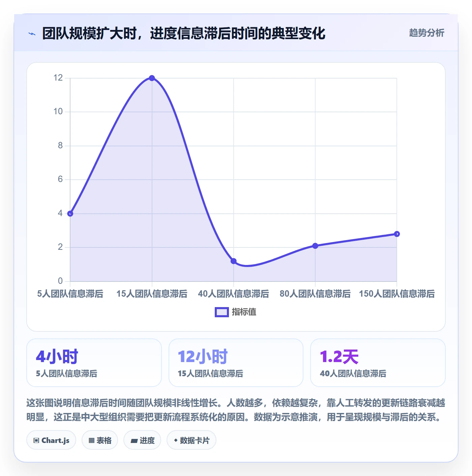Open the 4小时 stat card
Viewport: 472px width, 476px height.
click(94, 363)
